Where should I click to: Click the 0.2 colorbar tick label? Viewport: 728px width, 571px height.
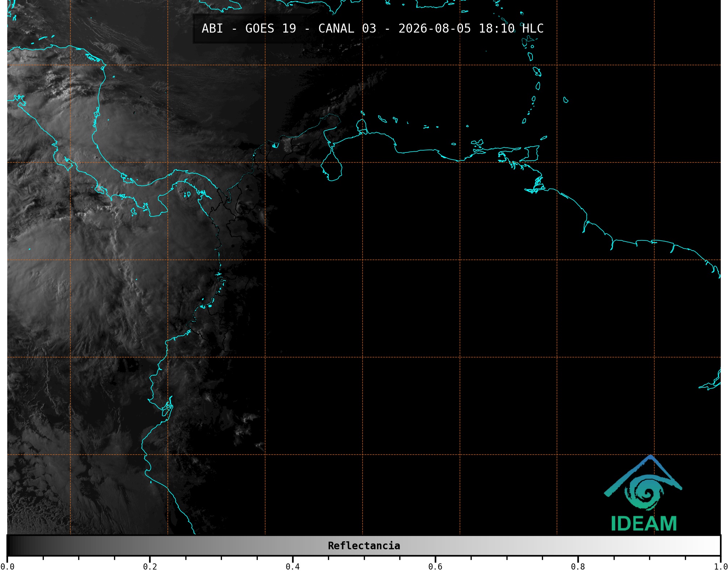(150, 566)
